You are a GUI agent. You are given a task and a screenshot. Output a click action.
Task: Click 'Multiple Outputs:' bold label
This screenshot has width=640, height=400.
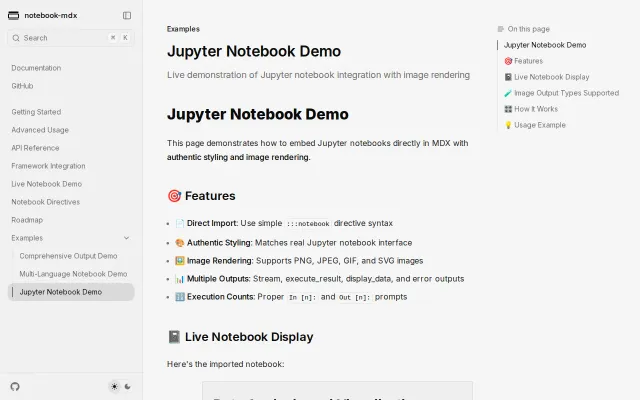tap(219, 279)
